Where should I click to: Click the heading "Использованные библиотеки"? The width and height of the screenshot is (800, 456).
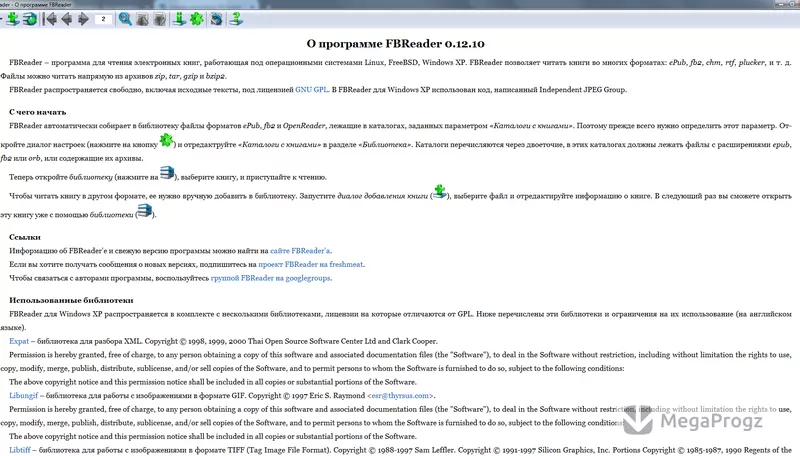coord(71,300)
